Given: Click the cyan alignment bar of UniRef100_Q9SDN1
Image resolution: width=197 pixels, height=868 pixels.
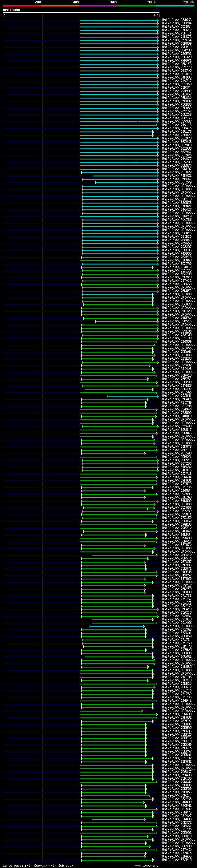Looking at the screenshot, I should [x=133, y=396].
